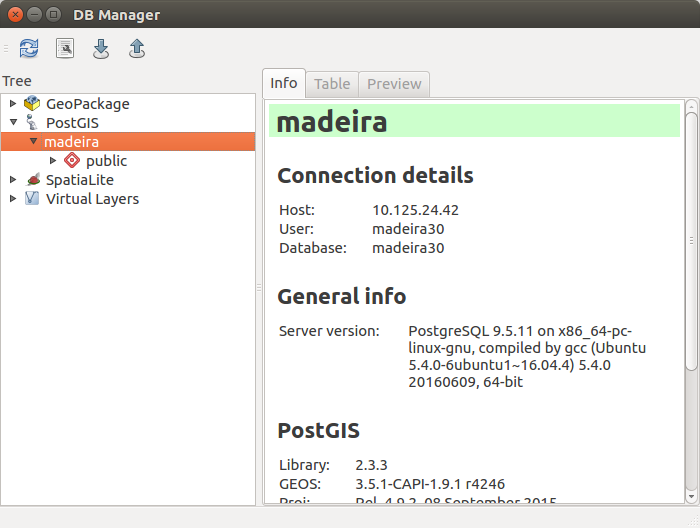The width and height of the screenshot is (700, 528).
Task: Click the Tree panel label
Action: (17, 81)
